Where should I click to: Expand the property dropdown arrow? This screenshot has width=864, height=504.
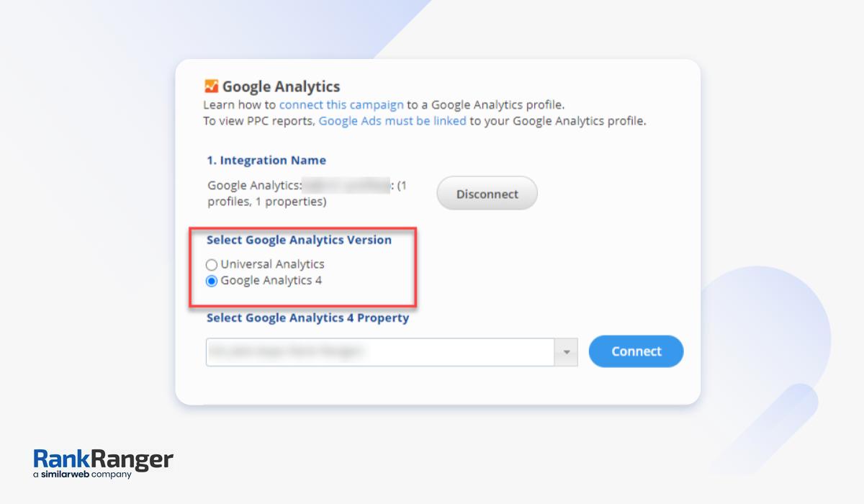(x=566, y=352)
